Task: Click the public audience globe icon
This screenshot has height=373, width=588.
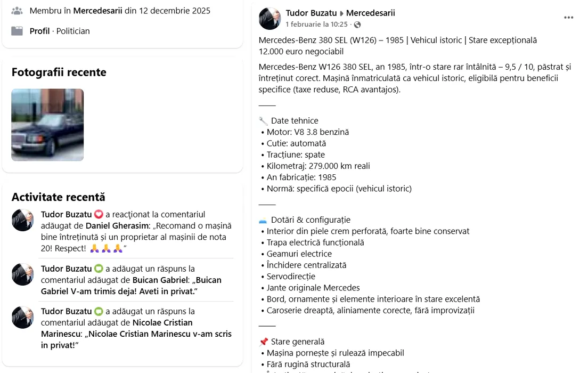Action: 357,25
